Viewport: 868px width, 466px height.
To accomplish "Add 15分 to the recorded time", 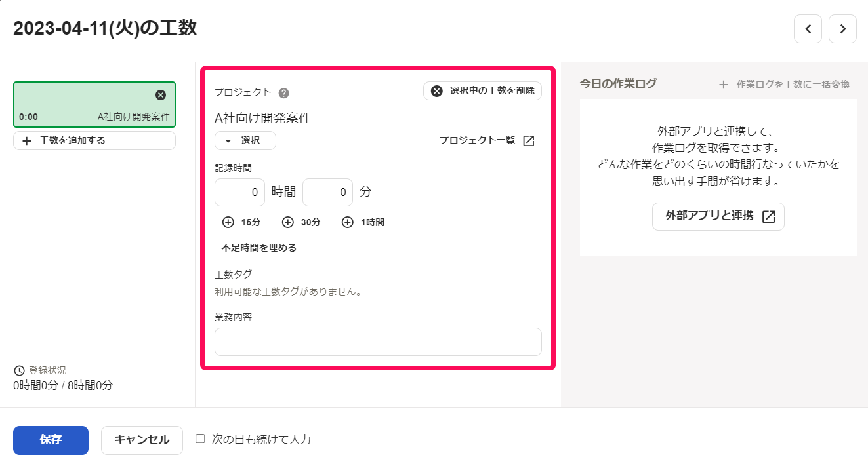I will (x=241, y=222).
